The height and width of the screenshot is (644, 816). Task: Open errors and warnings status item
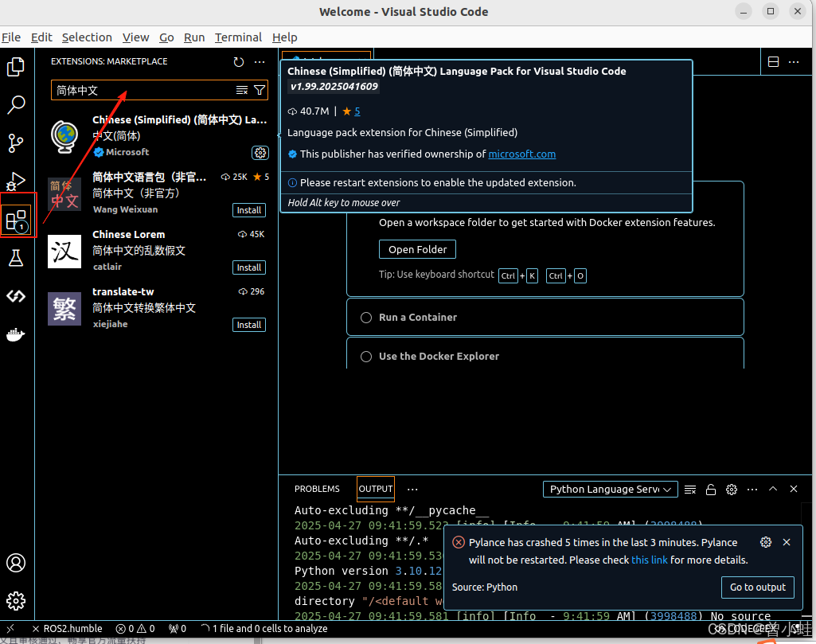pyautogui.click(x=135, y=628)
